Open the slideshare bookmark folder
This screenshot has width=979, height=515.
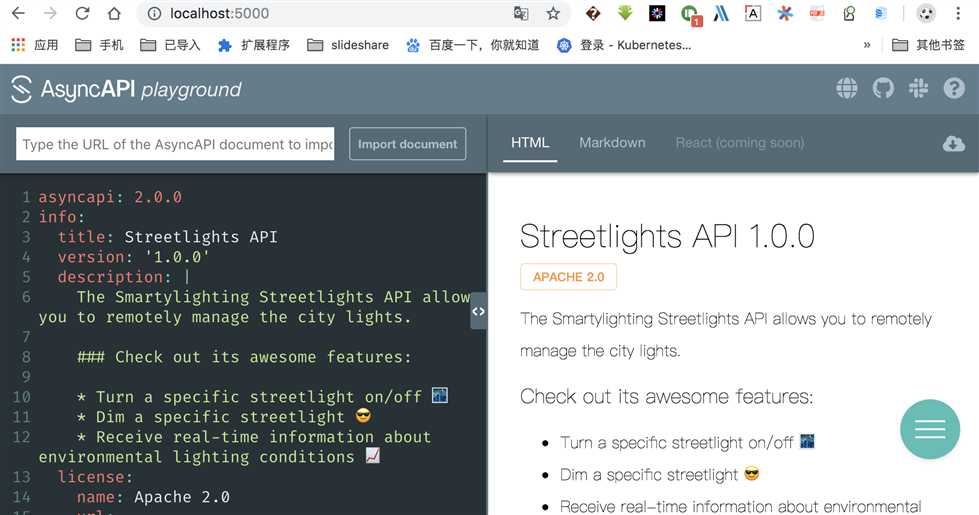click(x=348, y=45)
